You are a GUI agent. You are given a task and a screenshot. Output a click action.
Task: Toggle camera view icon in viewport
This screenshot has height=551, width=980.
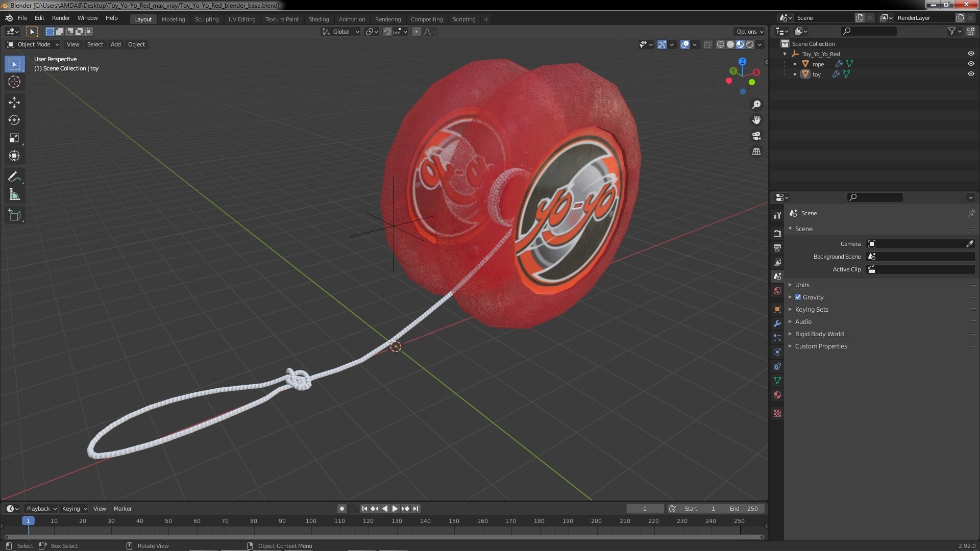pyautogui.click(x=756, y=136)
